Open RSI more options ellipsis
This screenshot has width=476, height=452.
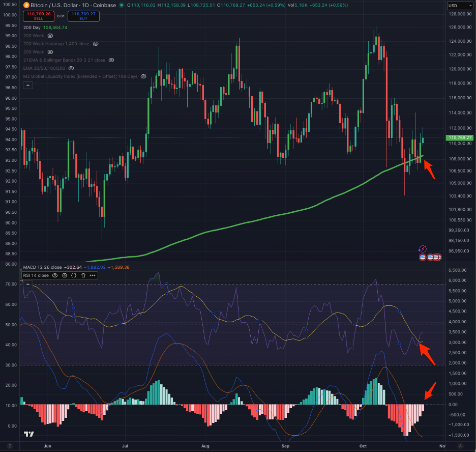[93, 275]
